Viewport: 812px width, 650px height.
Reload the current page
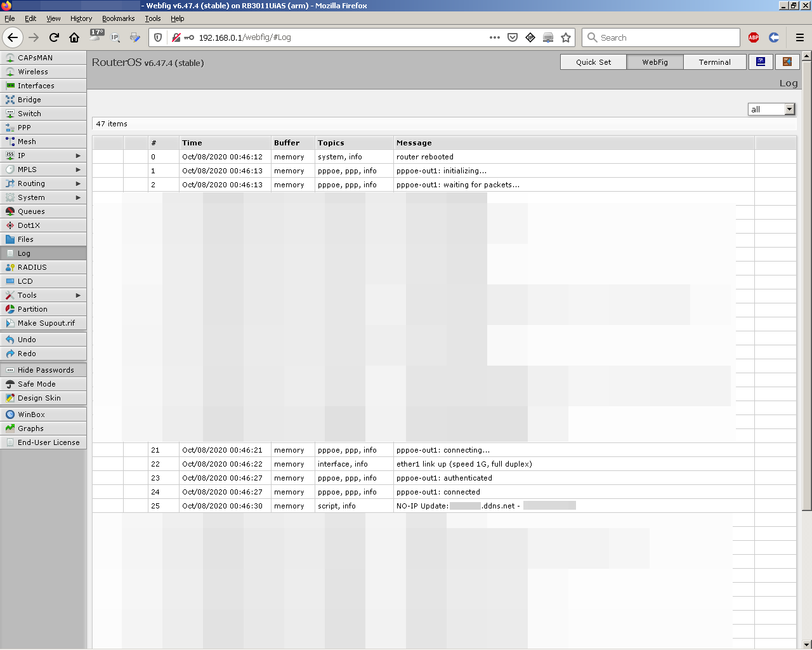click(x=54, y=37)
